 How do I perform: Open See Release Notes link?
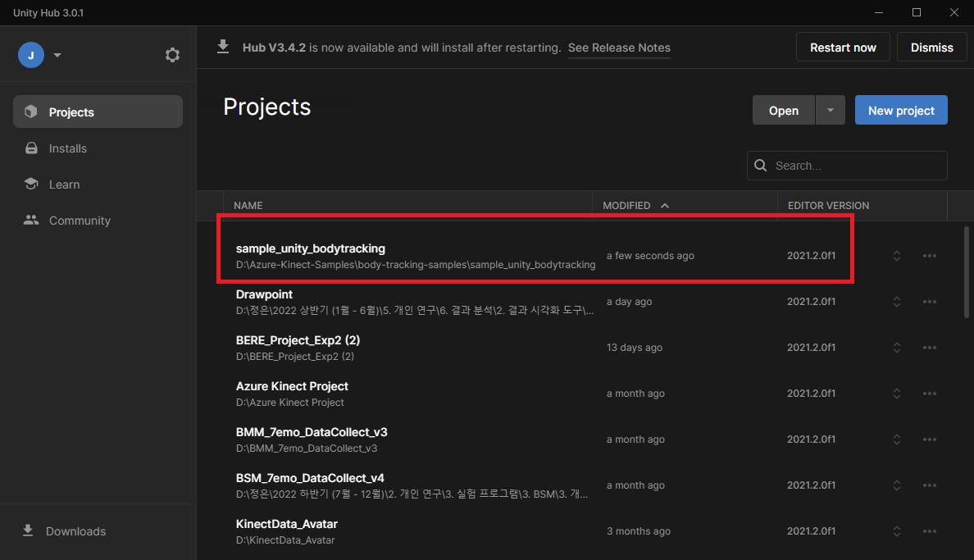(x=619, y=48)
